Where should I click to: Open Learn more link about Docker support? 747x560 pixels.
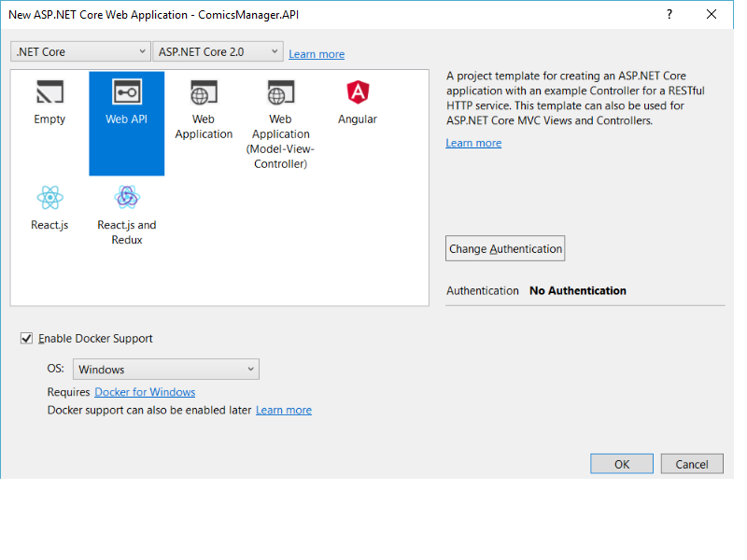coord(284,410)
